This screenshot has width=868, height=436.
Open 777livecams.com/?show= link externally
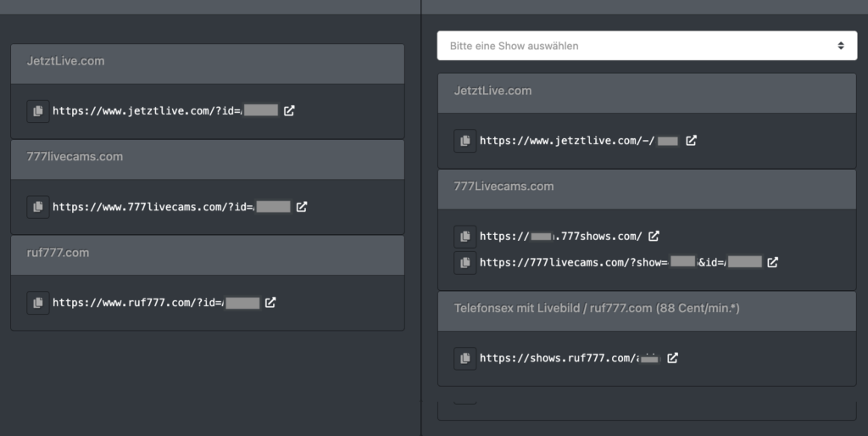tap(772, 263)
